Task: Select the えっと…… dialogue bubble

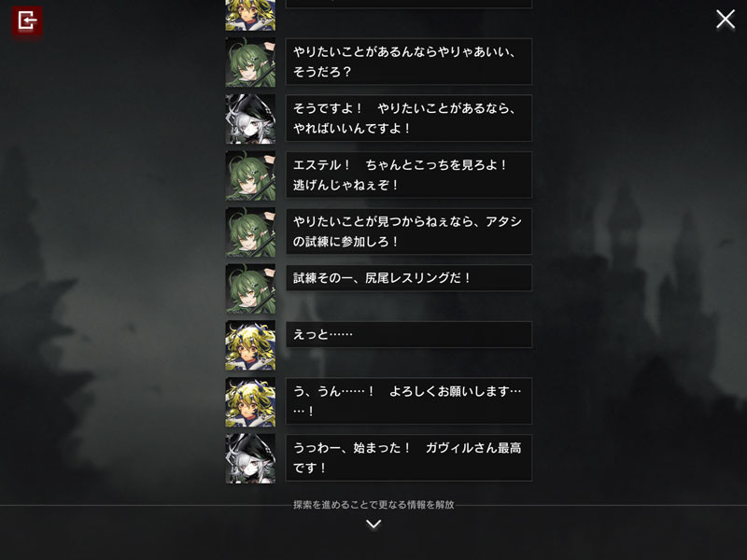Action: 409,335
